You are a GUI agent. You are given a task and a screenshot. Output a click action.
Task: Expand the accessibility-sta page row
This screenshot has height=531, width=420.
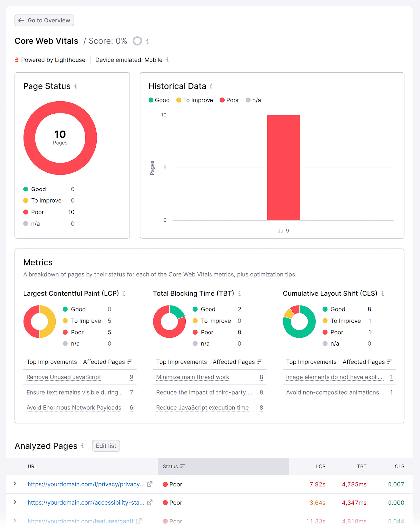click(x=15, y=502)
